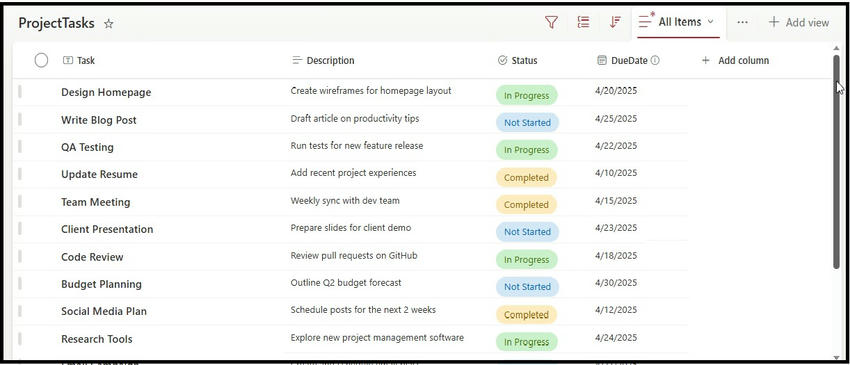Open the filter icon in the toolbar
The width and height of the screenshot is (850, 365).
click(551, 22)
